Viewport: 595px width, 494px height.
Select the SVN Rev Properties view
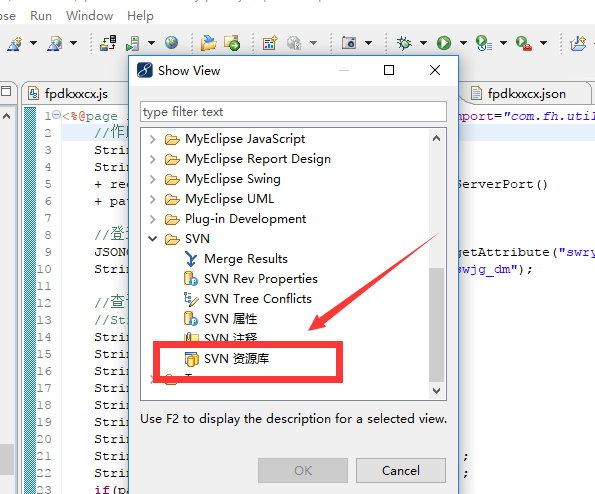click(x=261, y=279)
